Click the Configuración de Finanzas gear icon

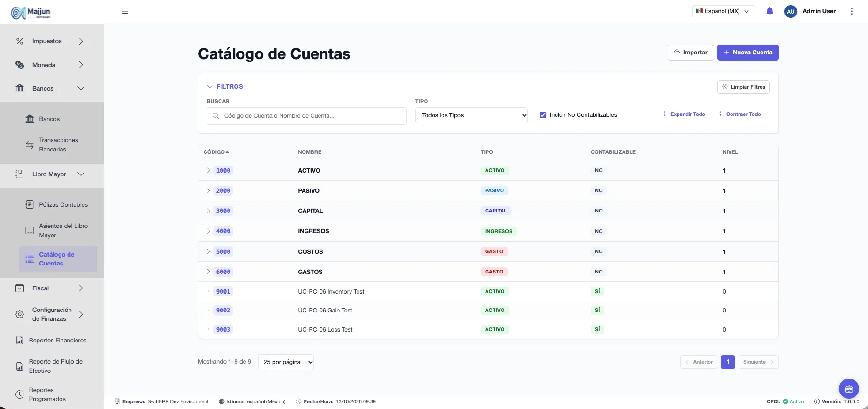click(20, 314)
